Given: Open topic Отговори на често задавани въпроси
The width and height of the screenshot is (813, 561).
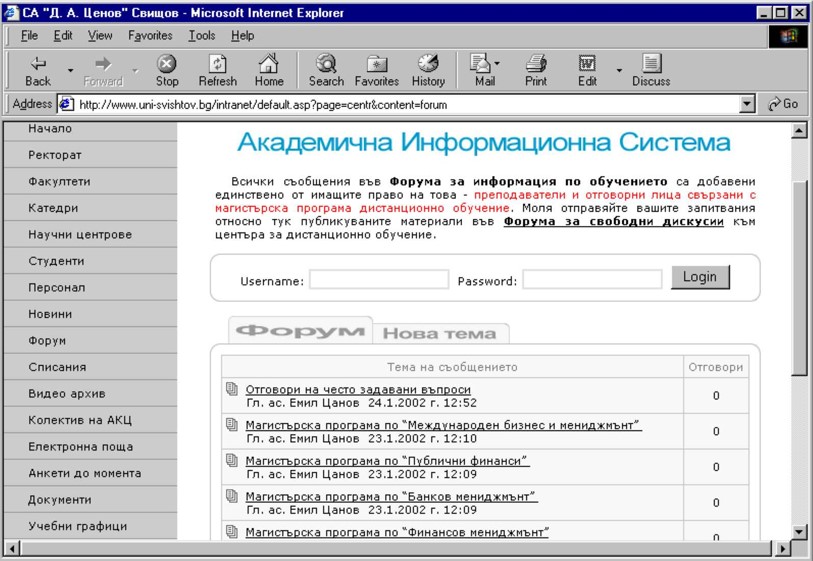Looking at the screenshot, I should tap(358, 389).
